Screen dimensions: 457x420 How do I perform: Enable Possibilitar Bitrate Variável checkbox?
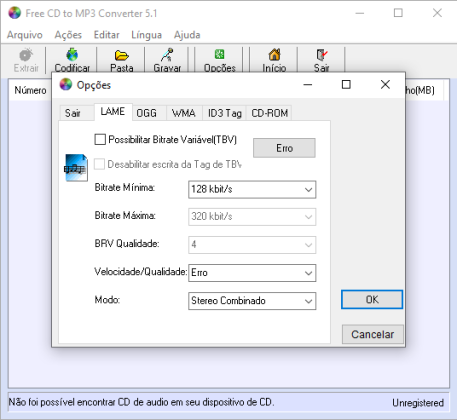(100, 139)
